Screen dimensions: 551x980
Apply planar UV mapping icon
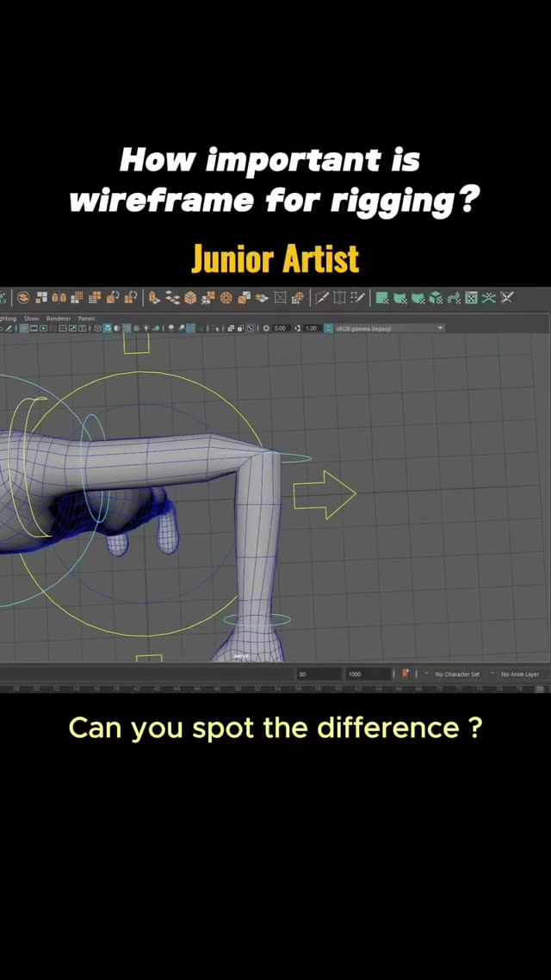tap(382, 297)
